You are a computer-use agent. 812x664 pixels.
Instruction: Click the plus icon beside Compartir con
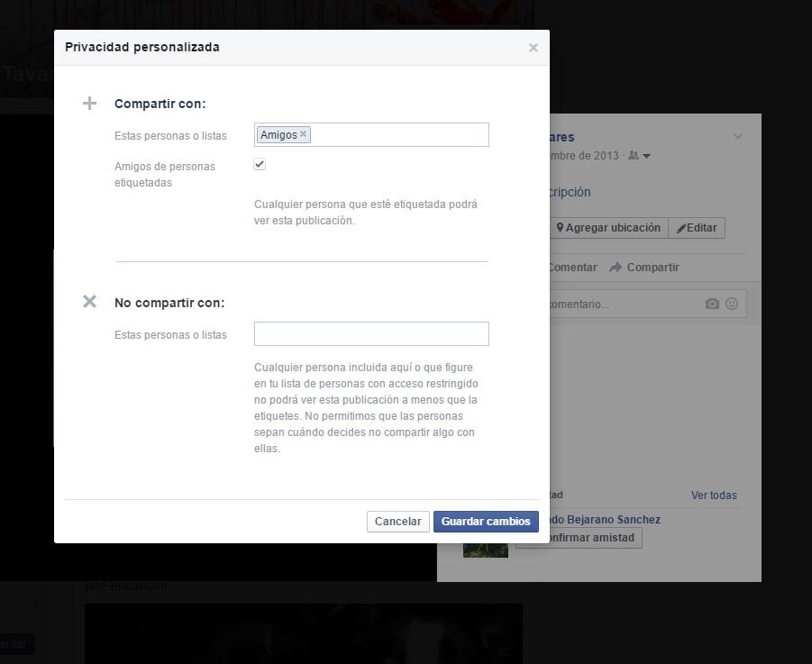coord(89,104)
